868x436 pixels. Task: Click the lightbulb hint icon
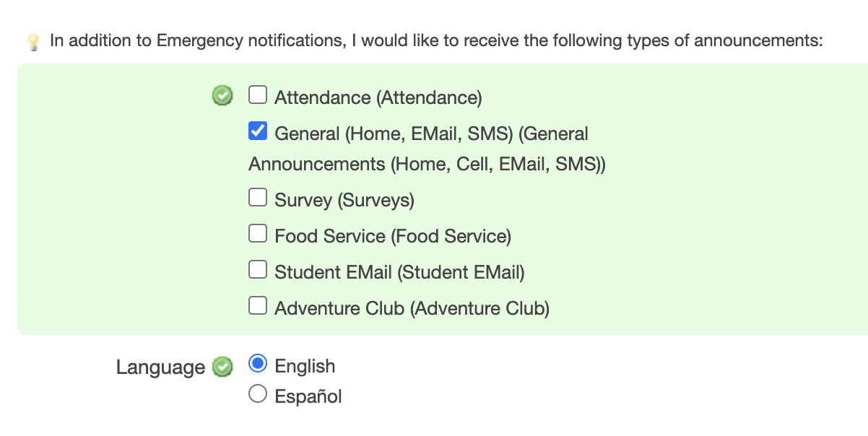(x=33, y=43)
